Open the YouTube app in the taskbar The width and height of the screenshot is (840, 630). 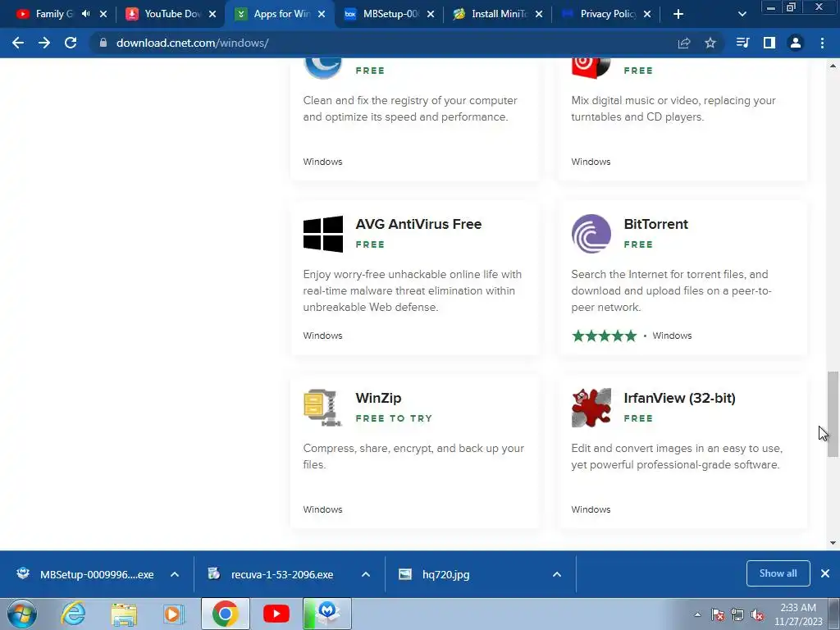pyautogui.click(x=276, y=614)
